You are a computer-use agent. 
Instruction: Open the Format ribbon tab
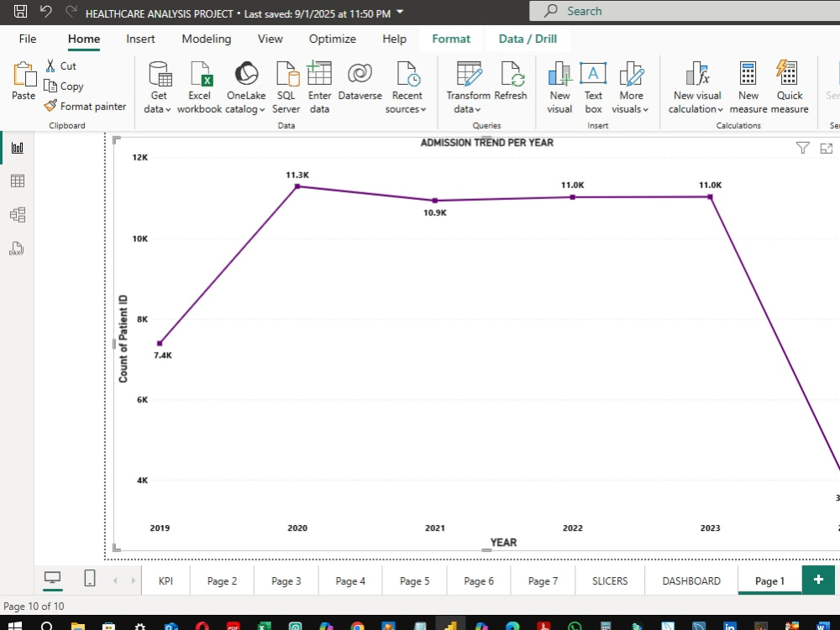click(x=451, y=39)
